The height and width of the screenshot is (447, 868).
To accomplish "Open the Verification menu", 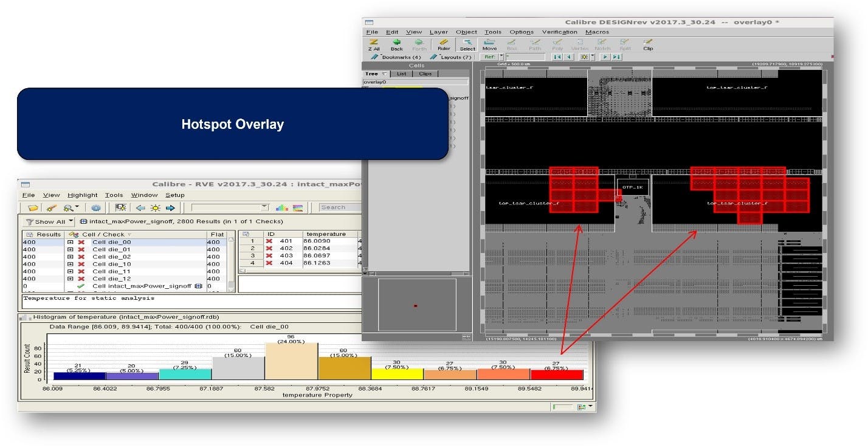I will click(x=559, y=32).
